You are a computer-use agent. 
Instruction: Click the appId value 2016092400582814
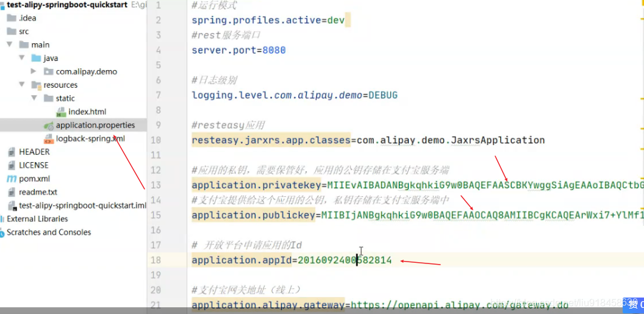coord(345,260)
